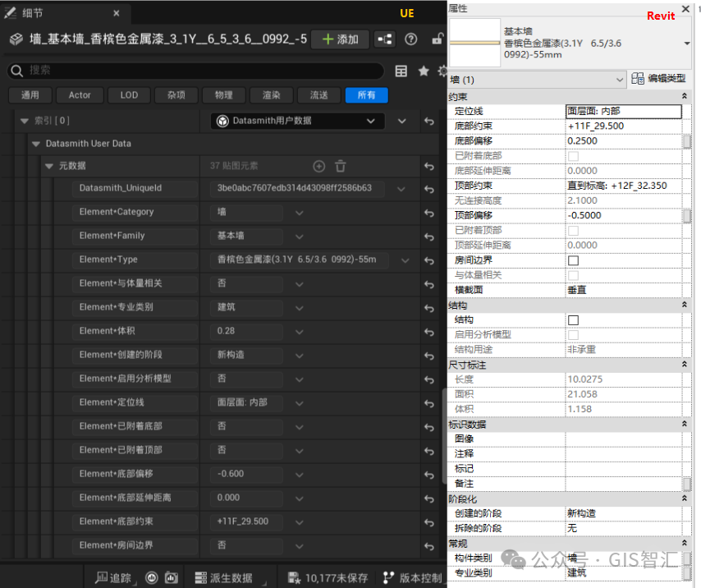Screen dimensions: 701x588
Task: Open the Revit wall type selector dropdown
Action: coord(686,44)
